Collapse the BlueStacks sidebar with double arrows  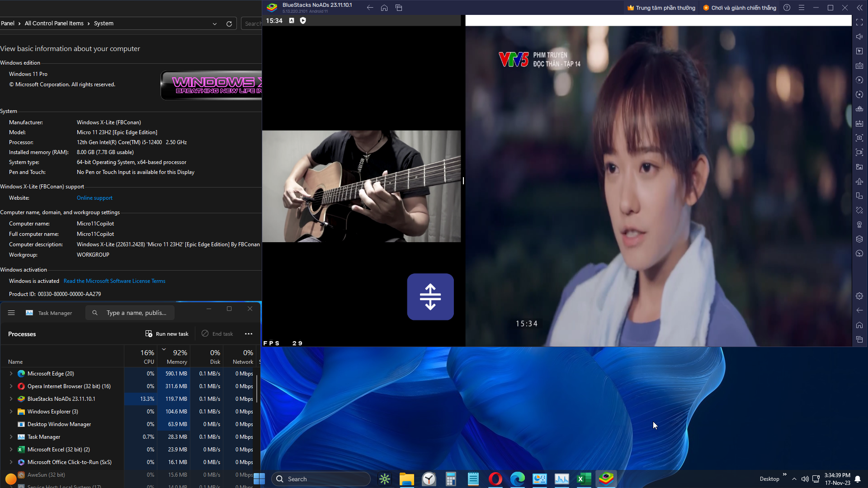click(x=859, y=8)
